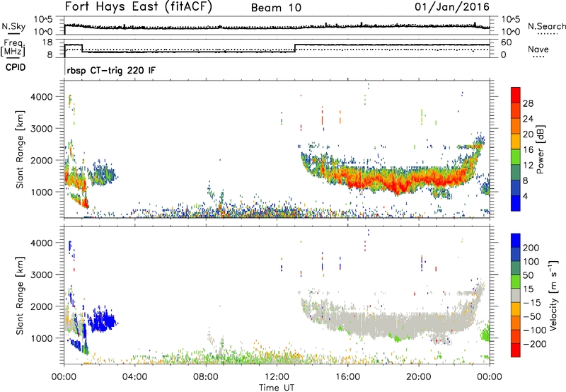Click the frequency step at 13:00 in Freq panel
The width and height of the screenshot is (566, 392).
point(295,48)
